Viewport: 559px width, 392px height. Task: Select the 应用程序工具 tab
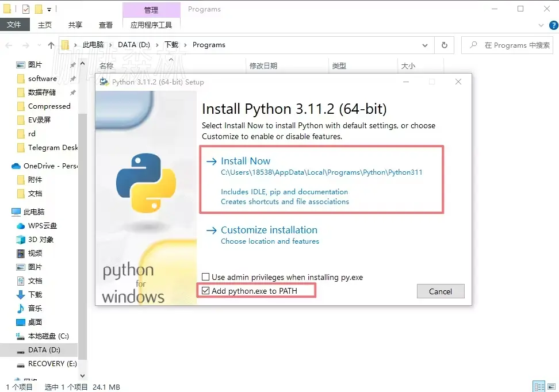pyautogui.click(x=151, y=25)
